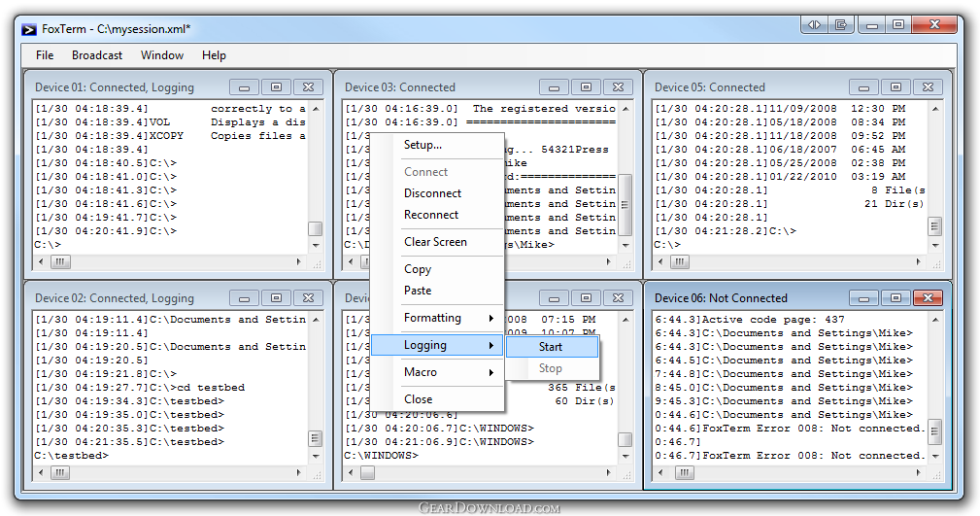
Task: Click scroll-up arrow in Device 05 terminal
Action: point(935,109)
